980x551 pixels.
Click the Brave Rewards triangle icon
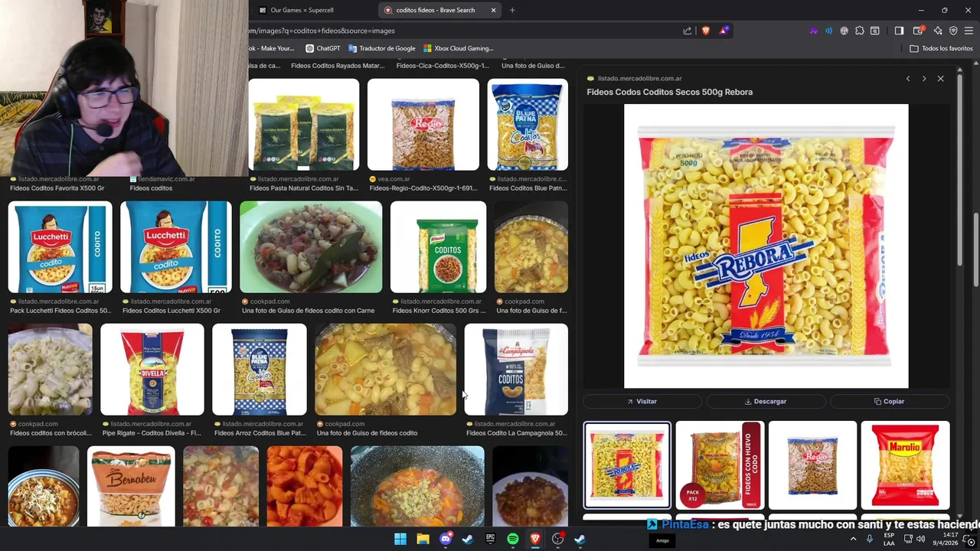click(724, 31)
